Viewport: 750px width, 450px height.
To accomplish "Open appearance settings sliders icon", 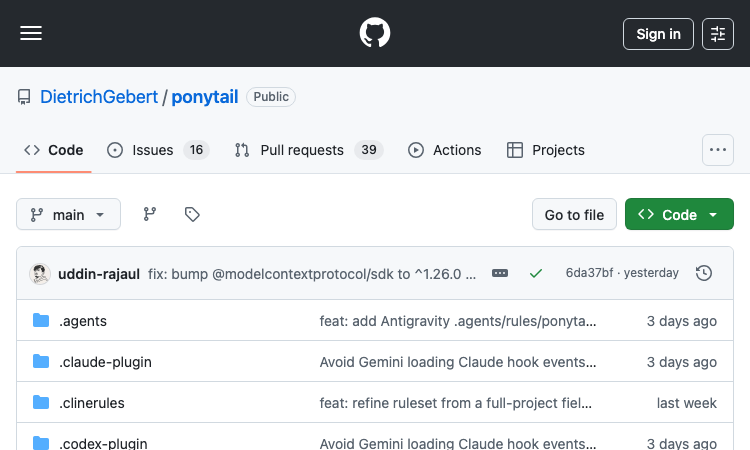I will [717, 34].
